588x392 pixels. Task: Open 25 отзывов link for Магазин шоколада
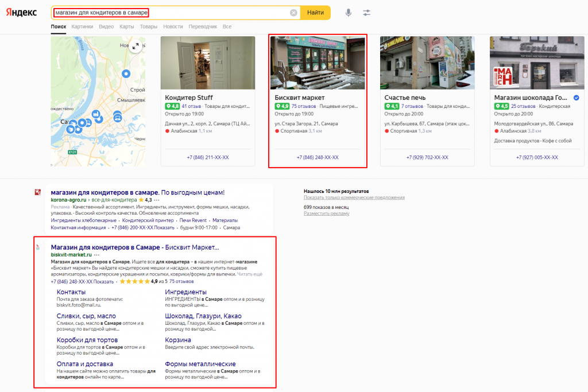pos(523,106)
